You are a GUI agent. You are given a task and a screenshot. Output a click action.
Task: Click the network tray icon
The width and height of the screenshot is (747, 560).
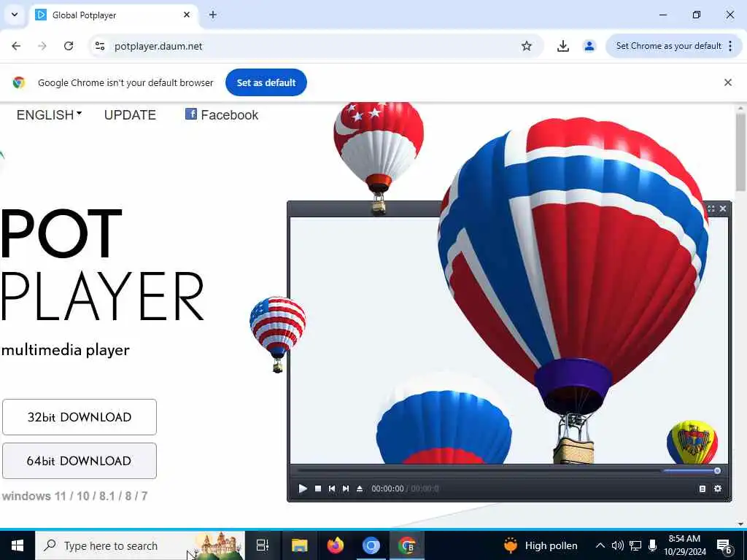tap(635, 545)
